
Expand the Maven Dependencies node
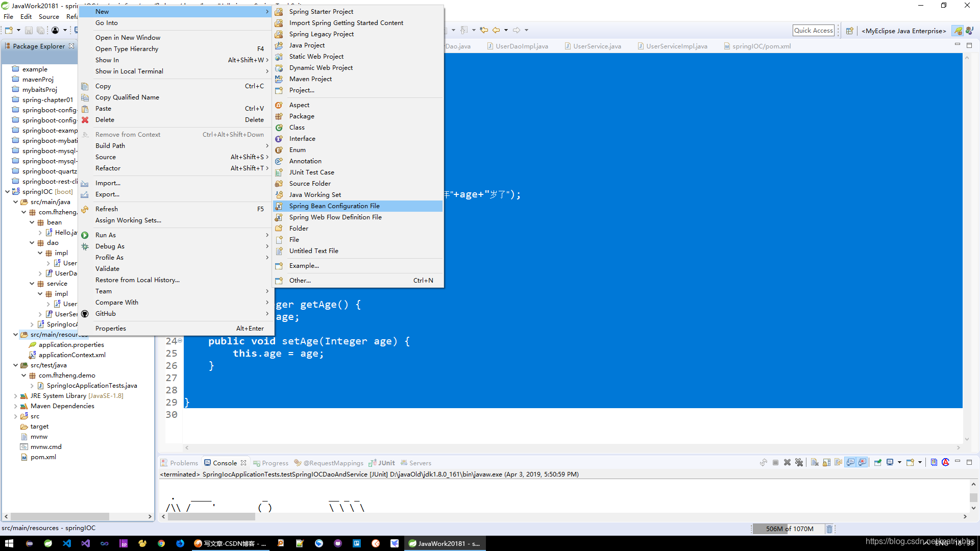(15, 406)
